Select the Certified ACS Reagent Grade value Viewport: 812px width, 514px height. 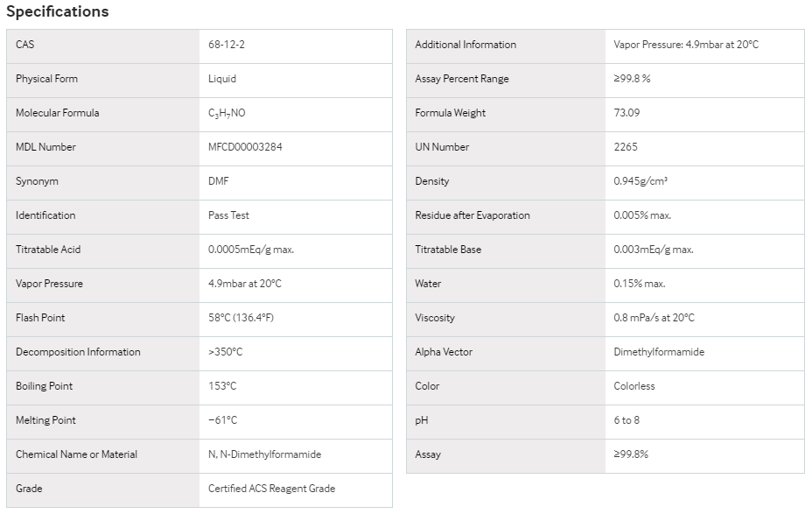click(x=271, y=489)
